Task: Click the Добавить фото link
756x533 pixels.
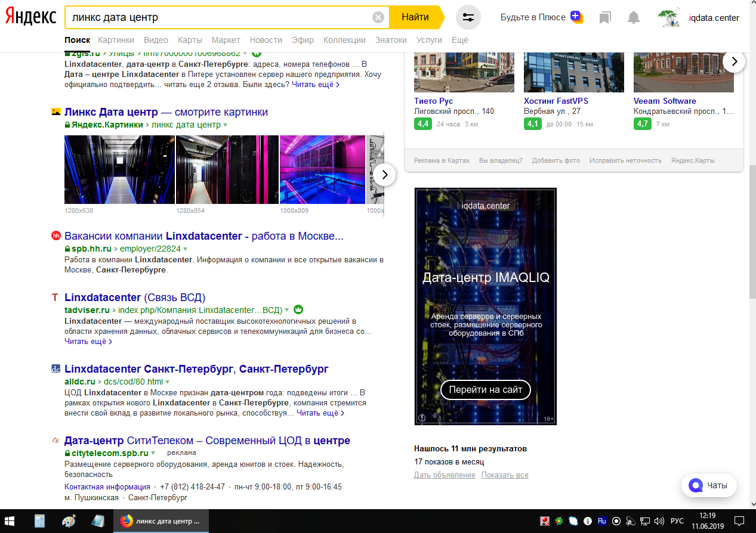Action: tap(556, 160)
